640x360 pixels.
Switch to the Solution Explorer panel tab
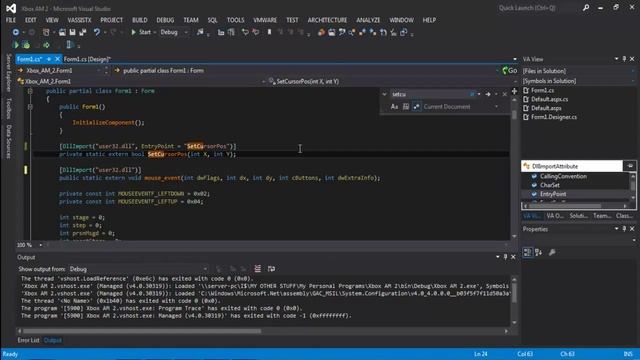coord(578,216)
